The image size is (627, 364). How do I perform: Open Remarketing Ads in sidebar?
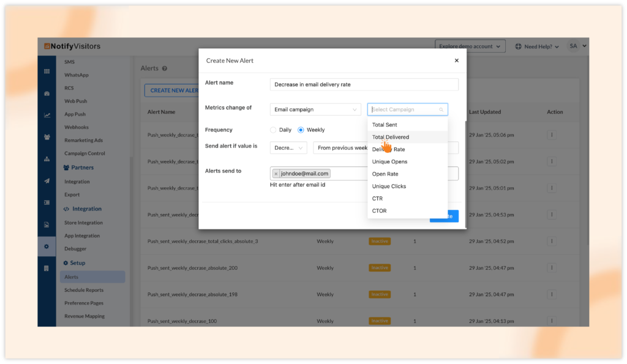click(83, 140)
